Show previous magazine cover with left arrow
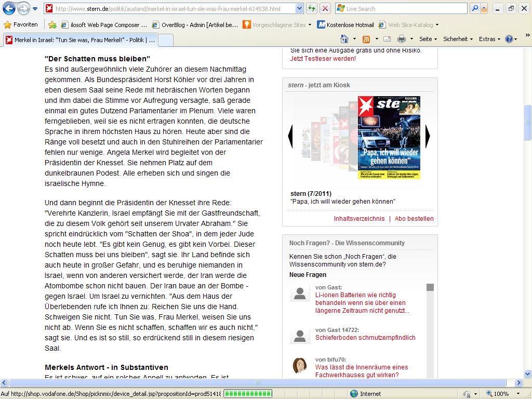Image resolution: width=532 pixels, height=399 pixels. click(290, 136)
